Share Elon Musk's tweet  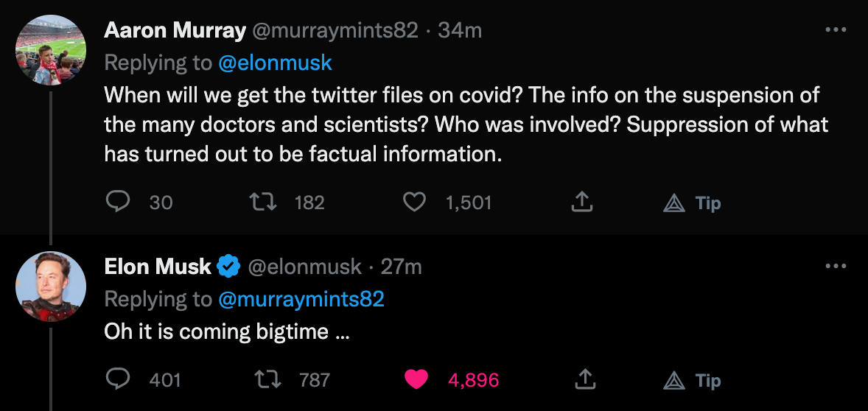pyautogui.click(x=584, y=379)
